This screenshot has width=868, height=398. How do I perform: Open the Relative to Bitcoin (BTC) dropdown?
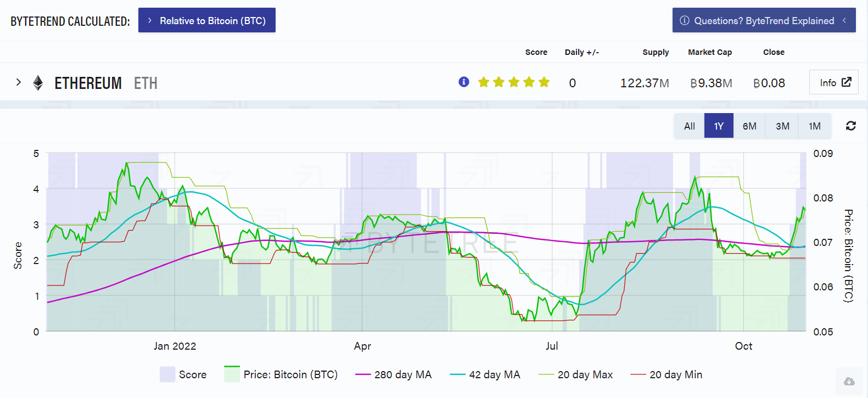pos(206,20)
